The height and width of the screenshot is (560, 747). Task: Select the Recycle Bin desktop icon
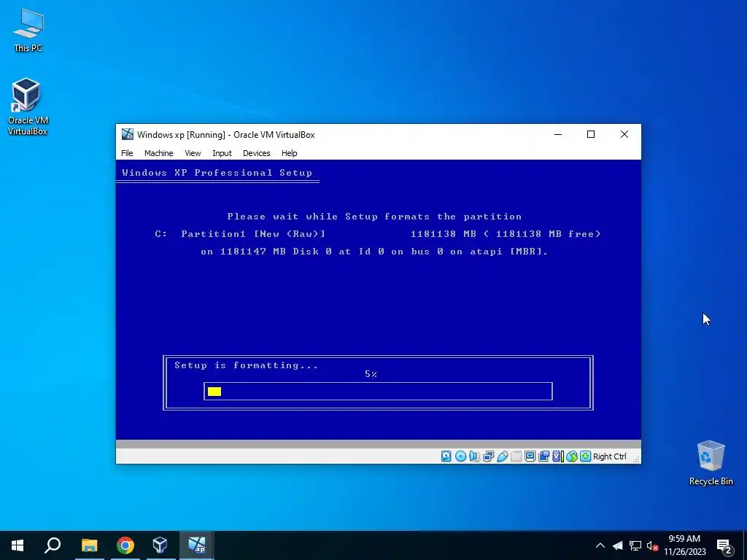(x=711, y=463)
